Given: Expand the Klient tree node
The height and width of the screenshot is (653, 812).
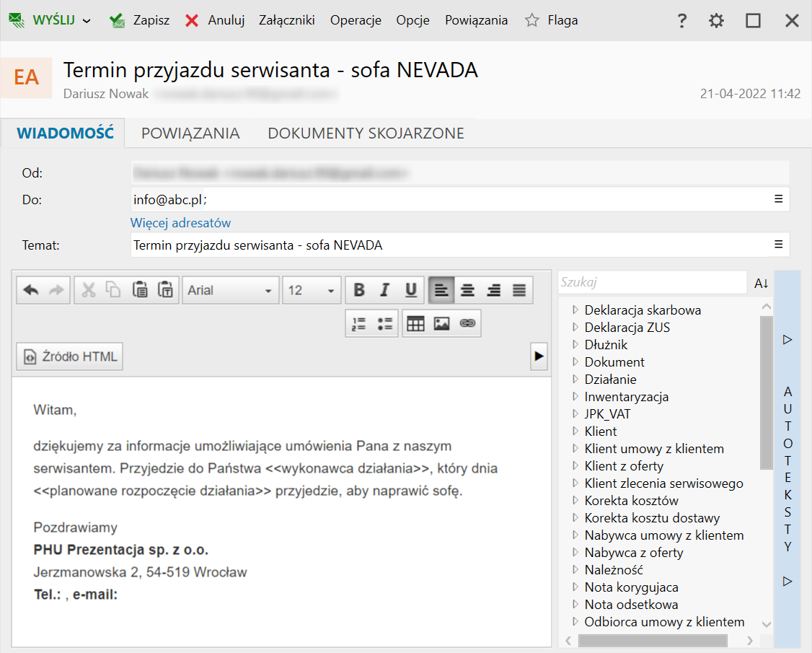Looking at the screenshot, I should (575, 431).
